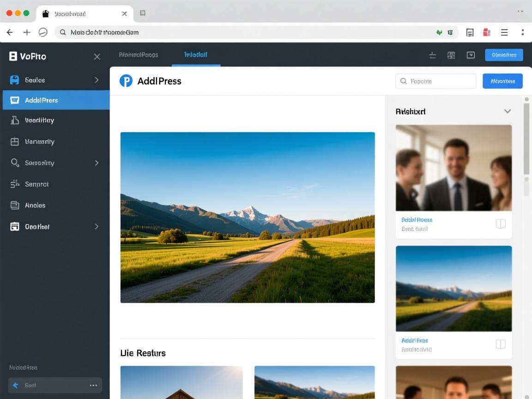
Task: Click the VoPho logo icon in sidebar
Action: [13, 56]
